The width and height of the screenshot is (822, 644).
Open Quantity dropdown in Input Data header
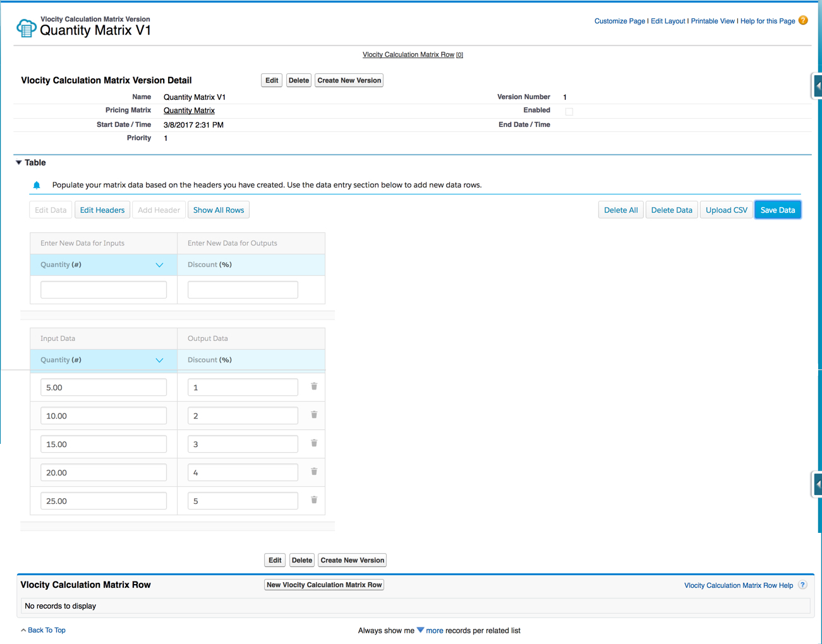click(x=159, y=361)
